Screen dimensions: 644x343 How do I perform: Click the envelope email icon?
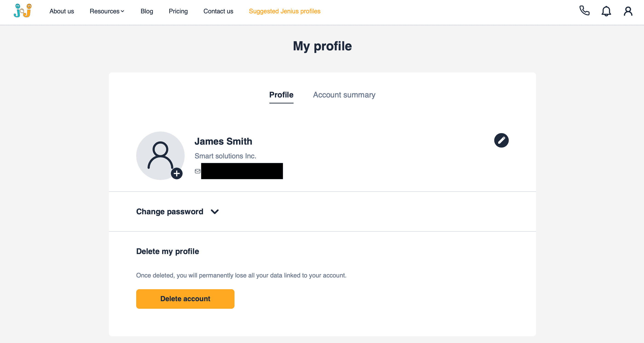pos(198,171)
